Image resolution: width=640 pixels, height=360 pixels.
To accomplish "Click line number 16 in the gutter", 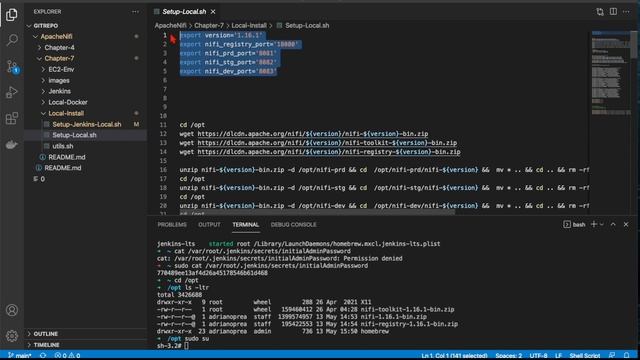I will coord(163,170).
